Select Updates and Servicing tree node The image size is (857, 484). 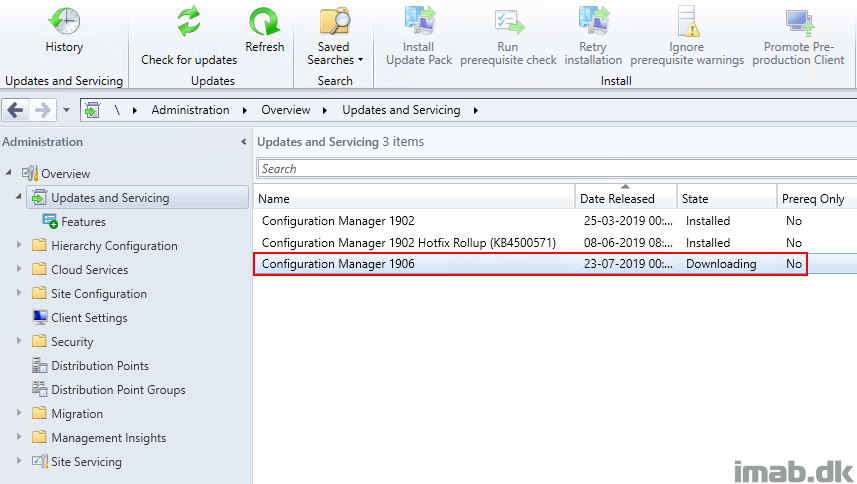coord(137,197)
